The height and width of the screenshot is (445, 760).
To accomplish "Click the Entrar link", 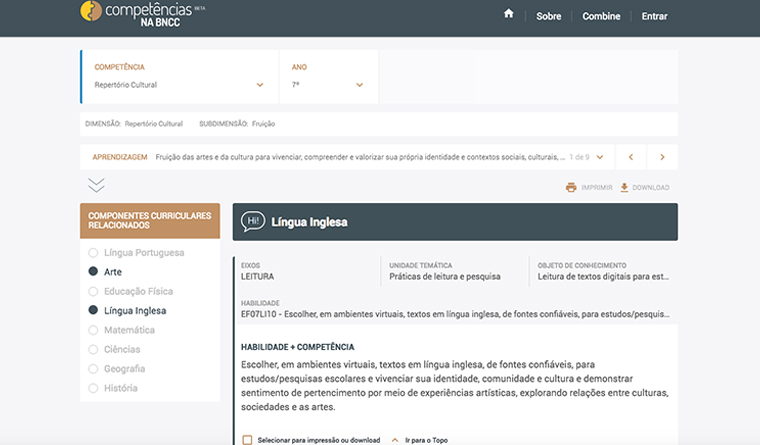I will (x=654, y=16).
